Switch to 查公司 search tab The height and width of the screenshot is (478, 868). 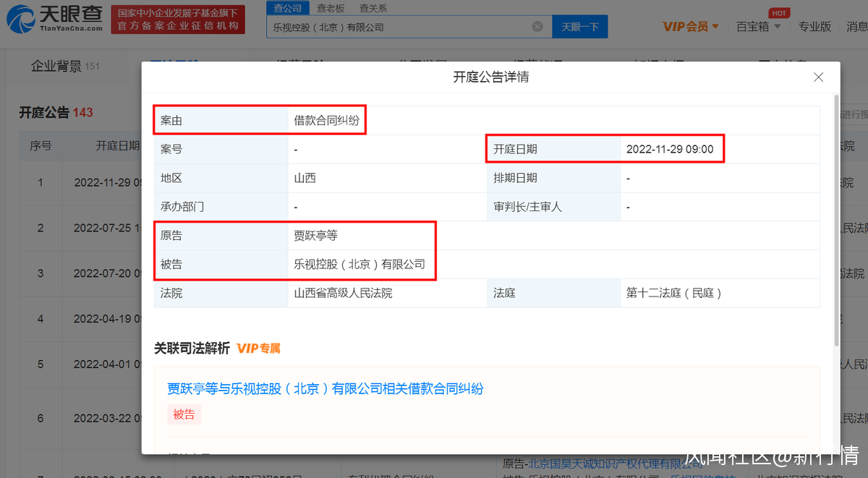288,8
